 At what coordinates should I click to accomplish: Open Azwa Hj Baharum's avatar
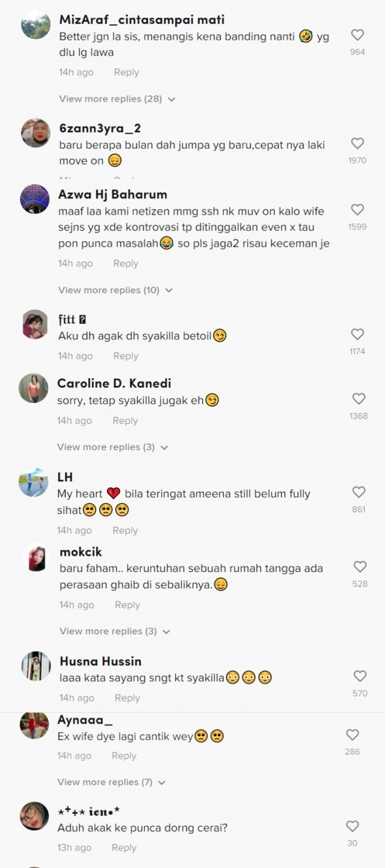pyautogui.click(x=35, y=199)
